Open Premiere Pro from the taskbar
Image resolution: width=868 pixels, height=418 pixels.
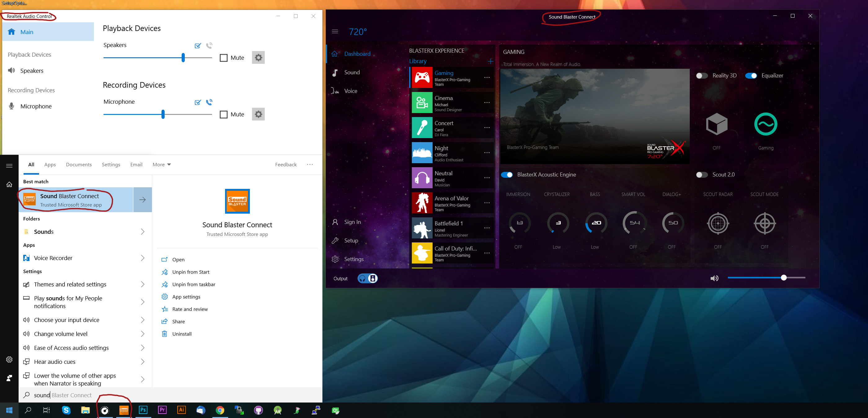pyautogui.click(x=162, y=410)
